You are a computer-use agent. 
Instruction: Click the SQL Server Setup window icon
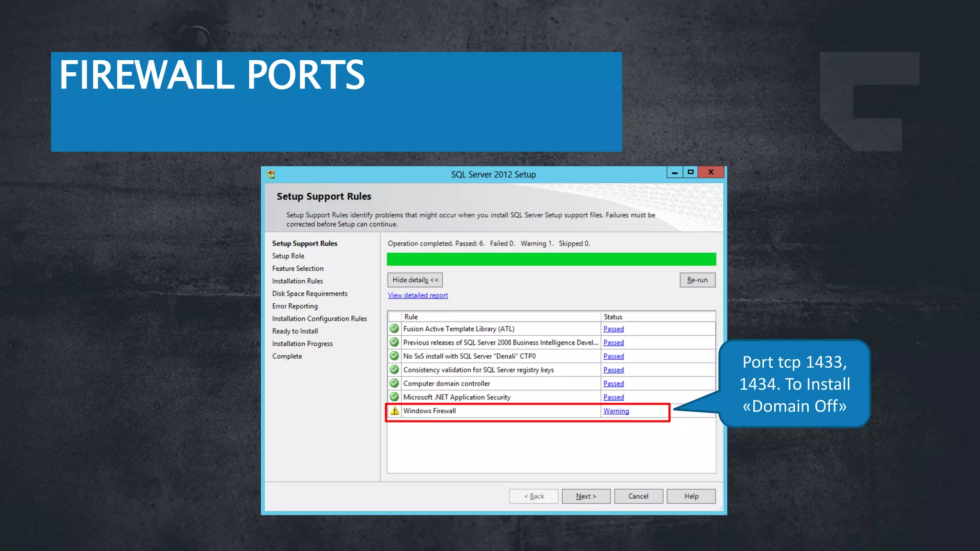pos(271,175)
